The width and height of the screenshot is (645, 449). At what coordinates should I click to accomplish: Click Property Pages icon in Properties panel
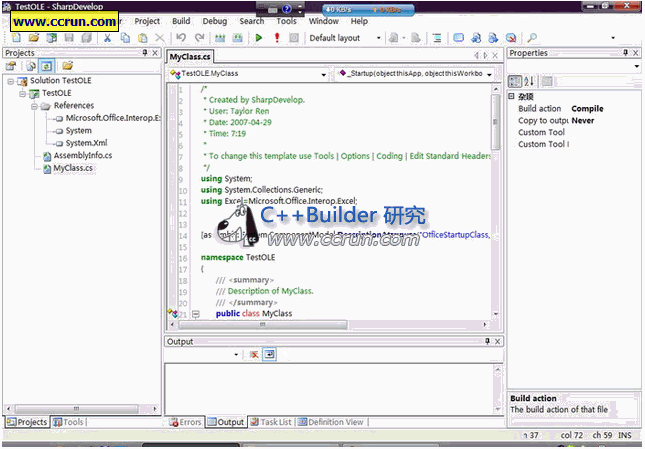tap(547, 81)
